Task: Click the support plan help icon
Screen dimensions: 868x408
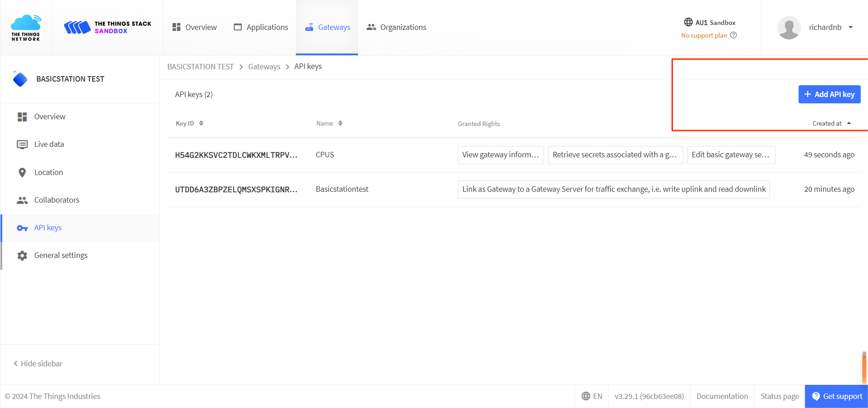Action: pos(733,35)
